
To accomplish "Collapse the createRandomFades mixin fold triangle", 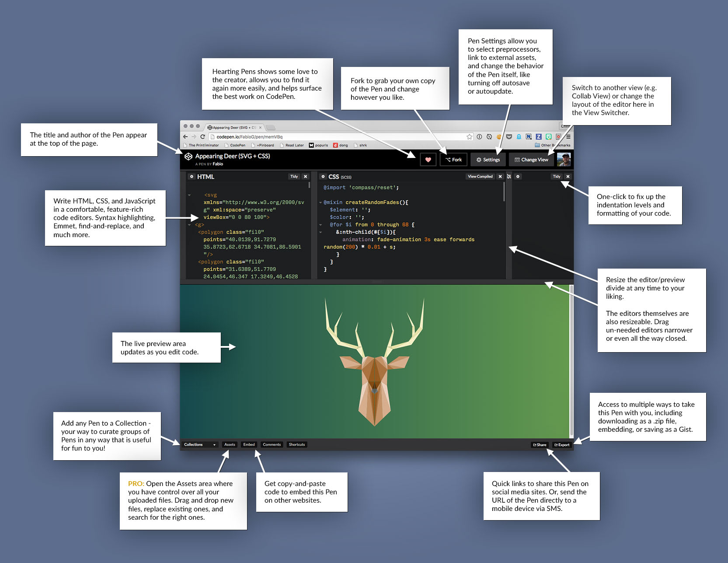I will click(320, 202).
